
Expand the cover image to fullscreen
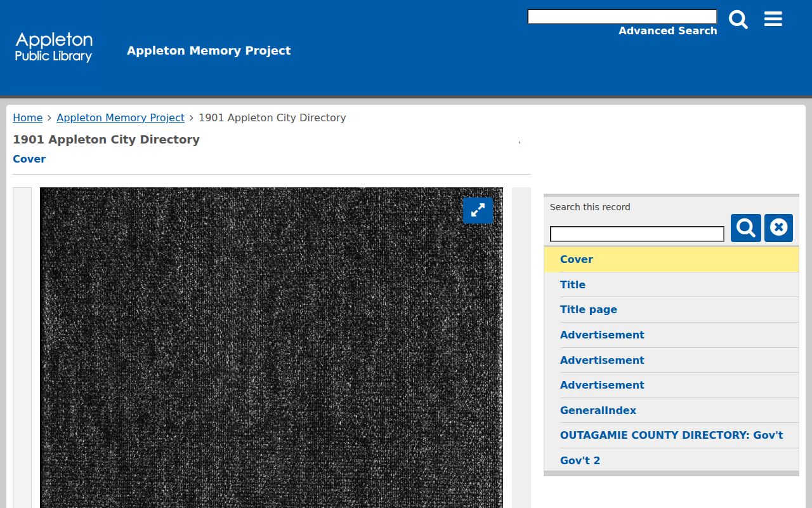pyautogui.click(x=478, y=210)
